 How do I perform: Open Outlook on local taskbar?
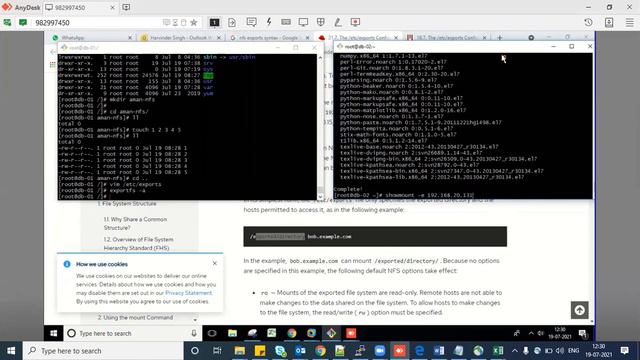300,351
